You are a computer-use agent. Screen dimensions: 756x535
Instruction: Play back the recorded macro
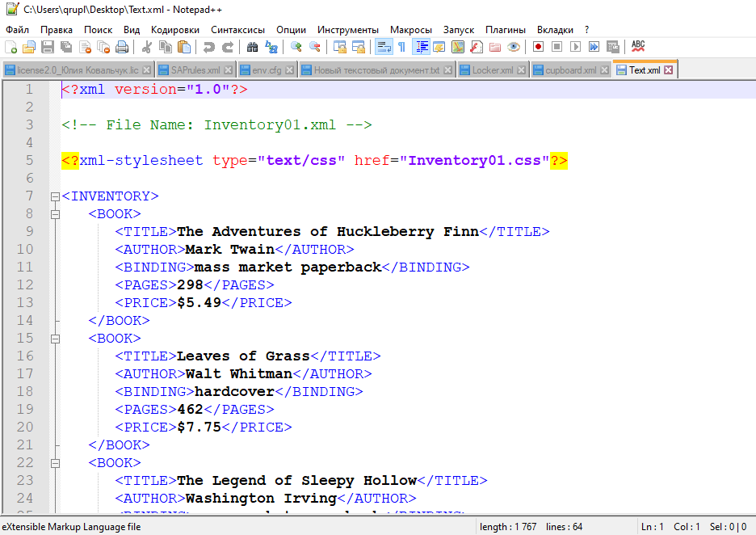click(x=575, y=47)
